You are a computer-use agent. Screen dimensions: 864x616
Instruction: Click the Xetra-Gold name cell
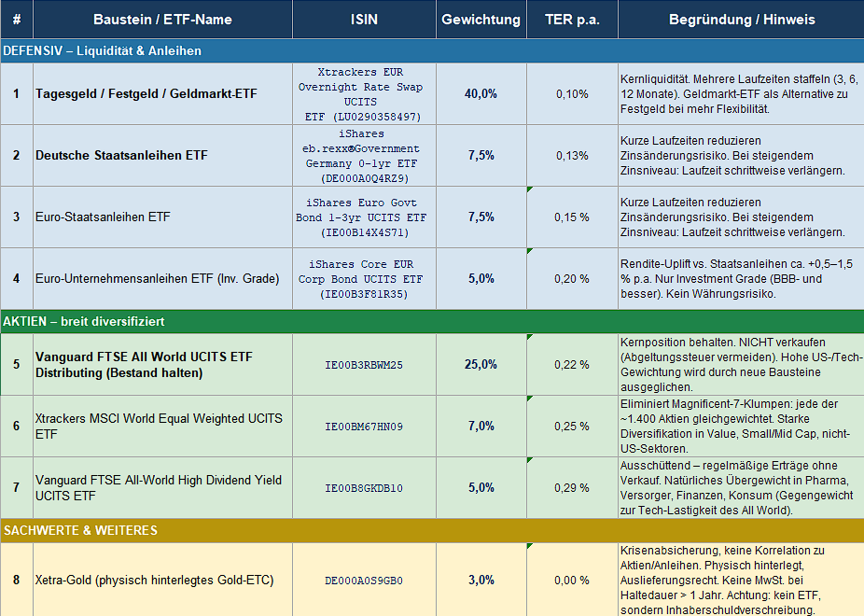click(x=162, y=580)
